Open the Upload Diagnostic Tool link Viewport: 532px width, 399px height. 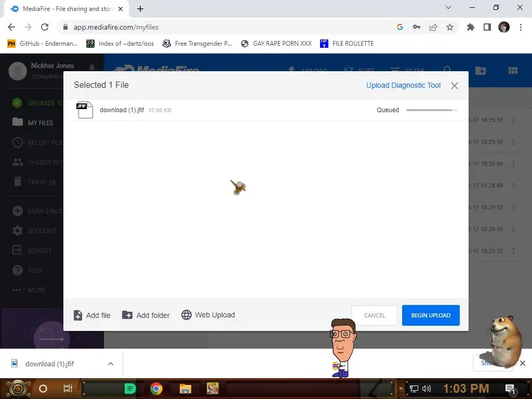pyautogui.click(x=403, y=85)
